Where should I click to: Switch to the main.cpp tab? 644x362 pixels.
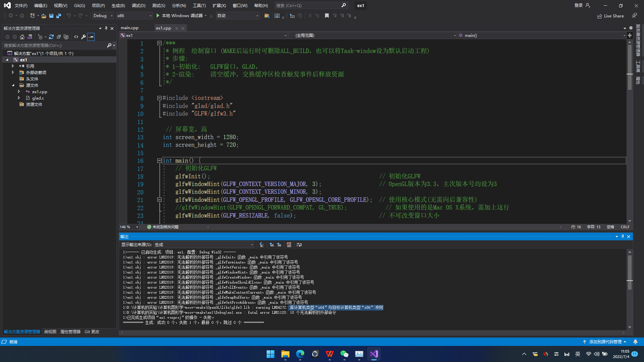pos(129,28)
